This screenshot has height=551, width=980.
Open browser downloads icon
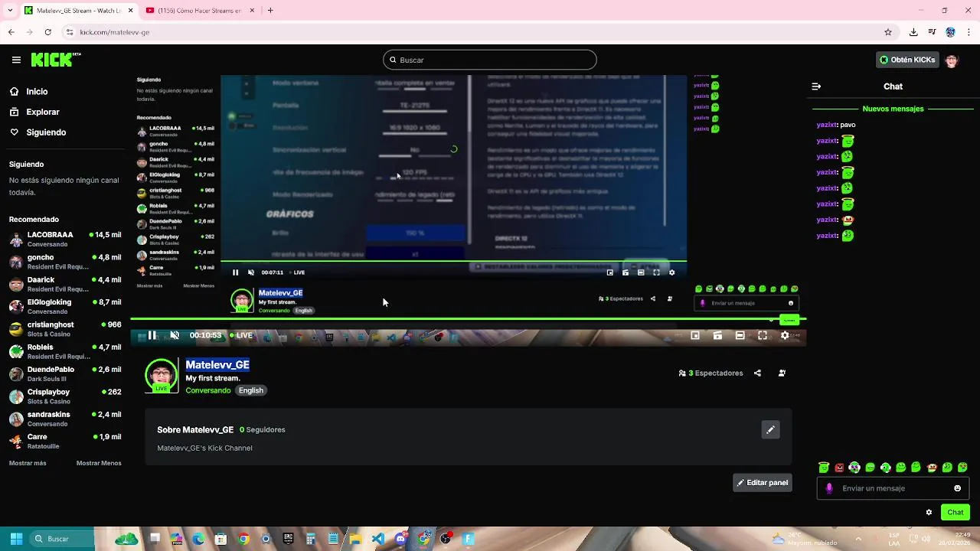913,32
